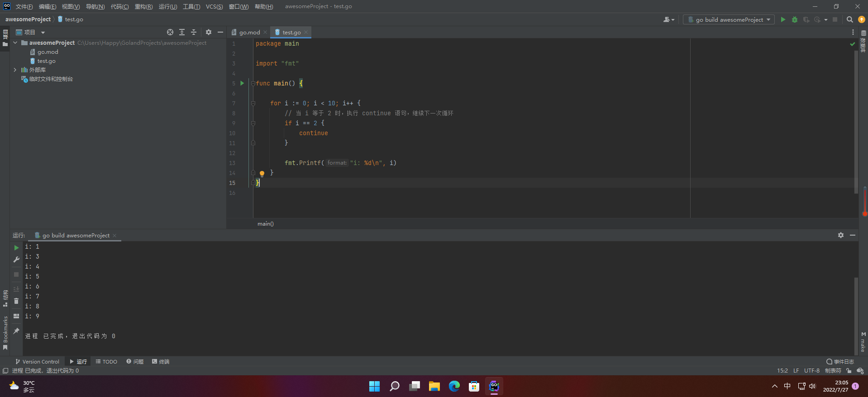
Task: Clear the Run console with the trash icon
Action: (16, 301)
